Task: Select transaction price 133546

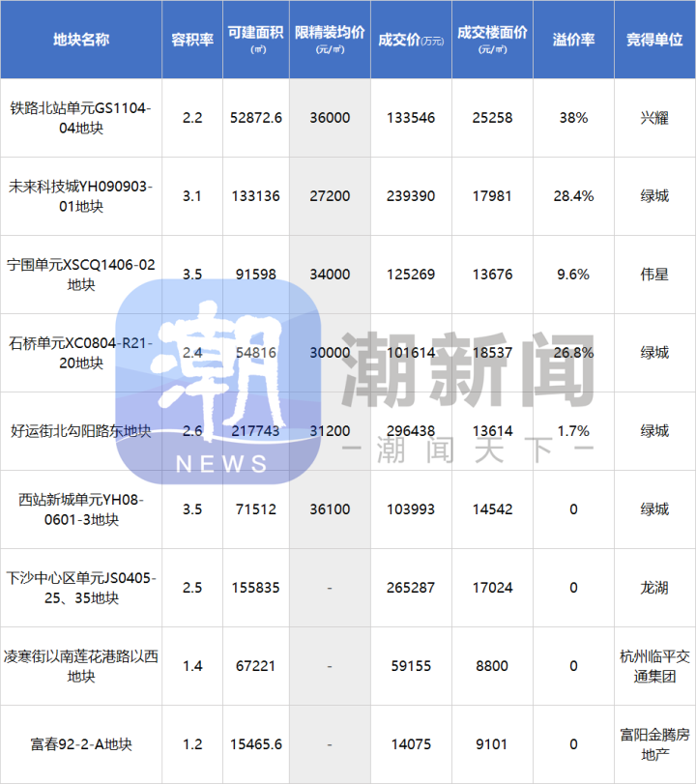Action: click(x=411, y=118)
